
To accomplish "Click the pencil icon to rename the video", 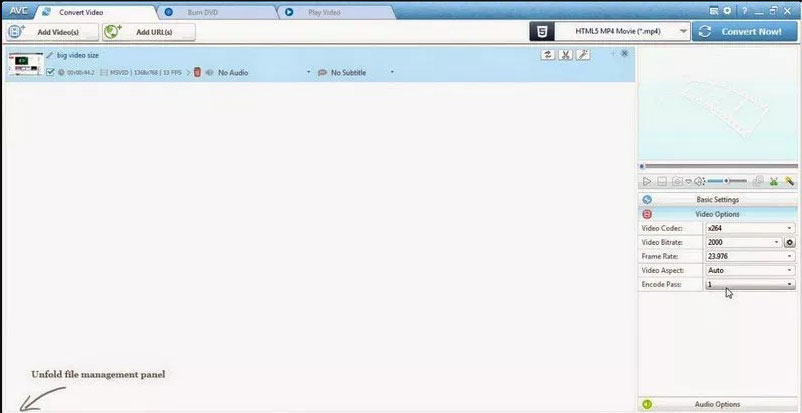I will 50,55.
